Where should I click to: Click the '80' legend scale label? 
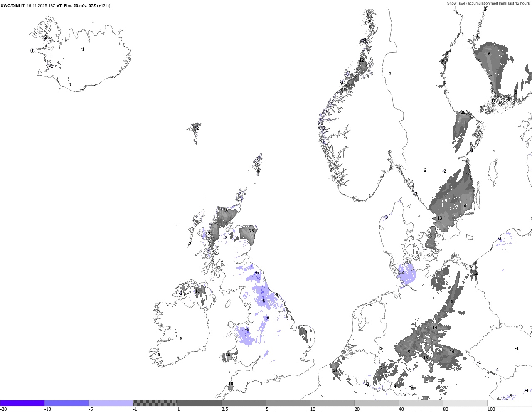pyautogui.click(x=446, y=409)
